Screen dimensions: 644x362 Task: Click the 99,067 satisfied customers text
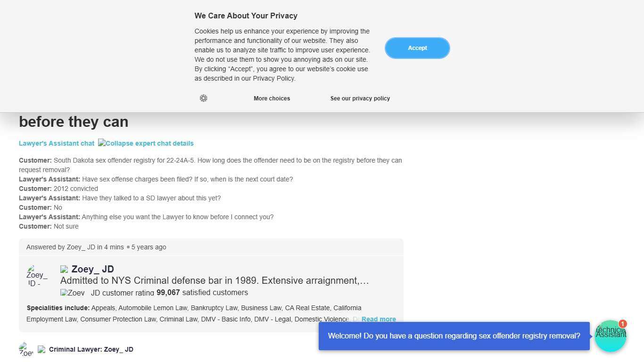point(202,293)
